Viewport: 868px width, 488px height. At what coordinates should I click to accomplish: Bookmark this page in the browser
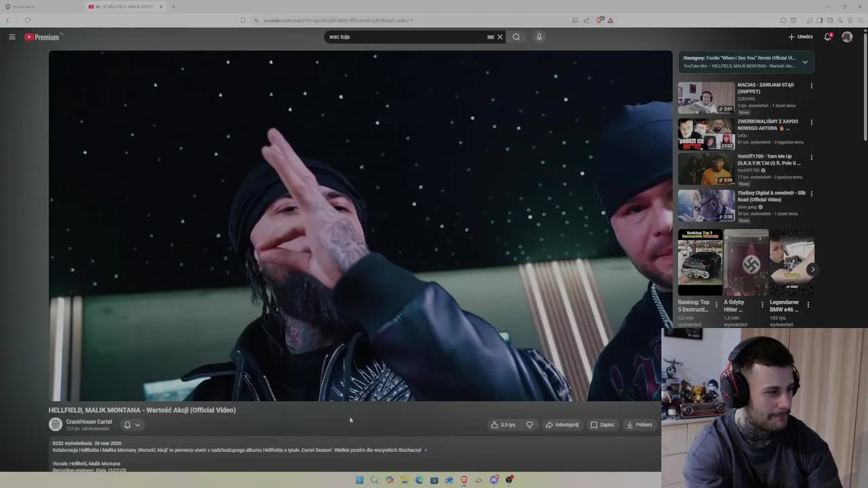click(x=243, y=20)
